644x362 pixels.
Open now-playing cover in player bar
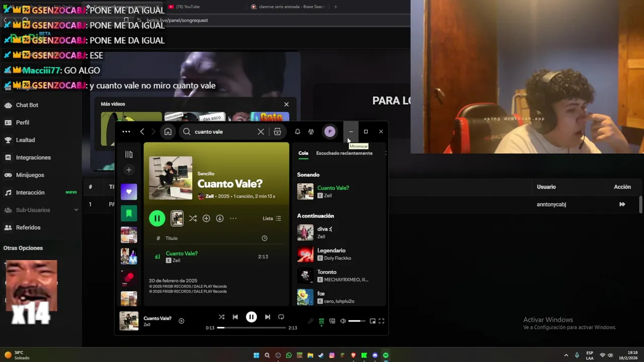[x=129, y=321]
